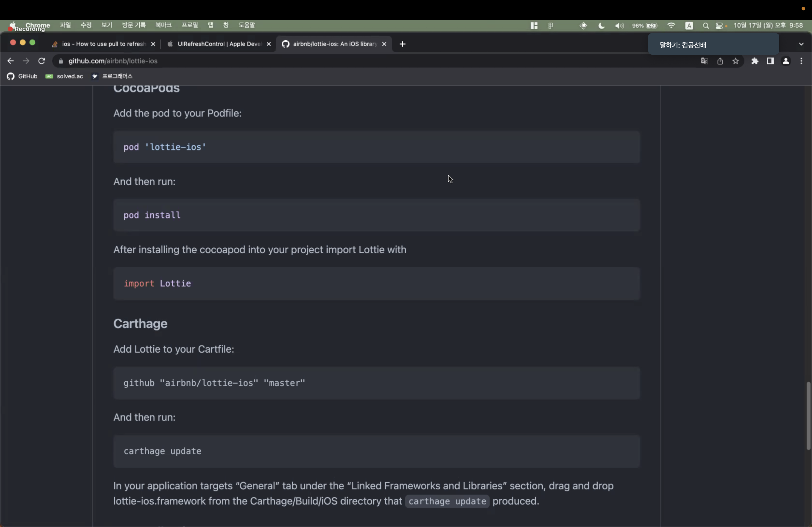
Task: Click the CocoaPods heading
Action: tap(146, 89)
